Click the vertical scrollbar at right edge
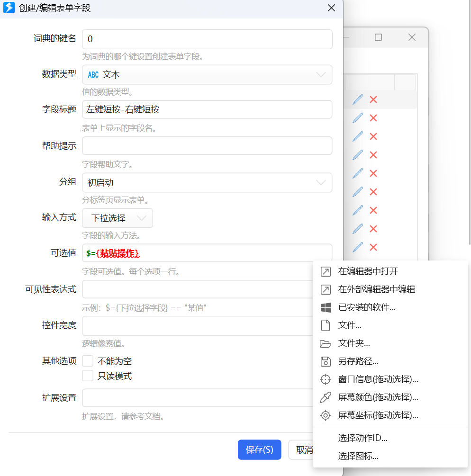Image resolution: width=471 pixels, height=476 pixels. click(470, 121)
